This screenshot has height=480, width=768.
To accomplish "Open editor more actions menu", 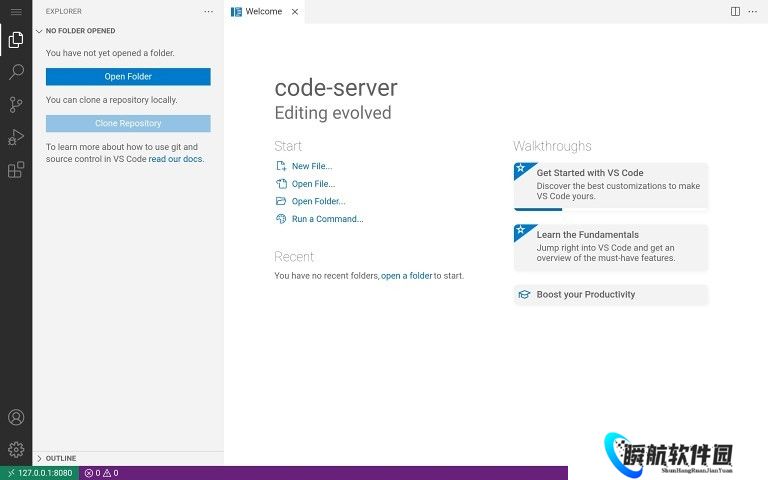I will pos(753,11).
